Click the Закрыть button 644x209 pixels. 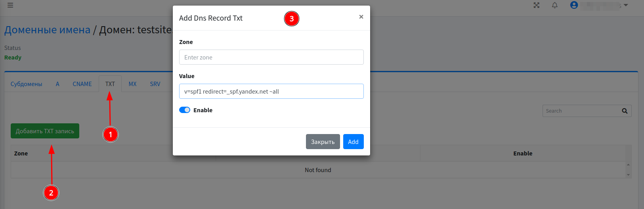(323, 142)
